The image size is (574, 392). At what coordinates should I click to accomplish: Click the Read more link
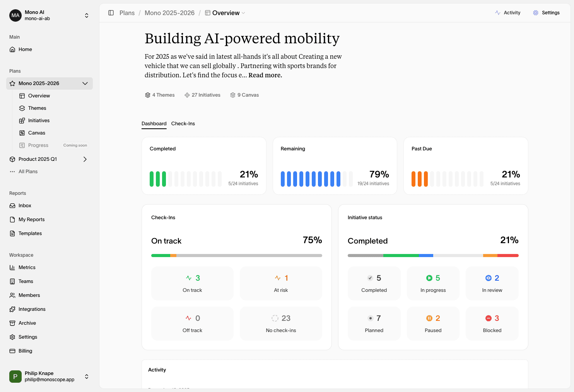[265, 75]
